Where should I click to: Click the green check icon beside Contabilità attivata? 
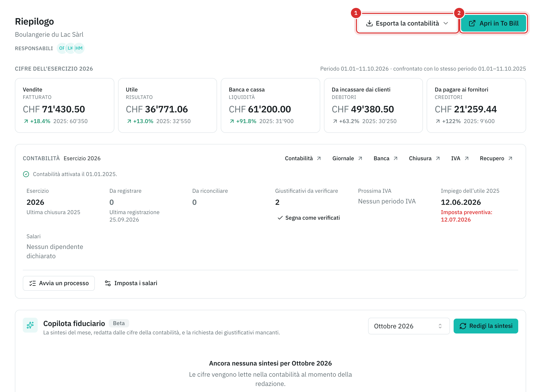click(x=26, y=174)
